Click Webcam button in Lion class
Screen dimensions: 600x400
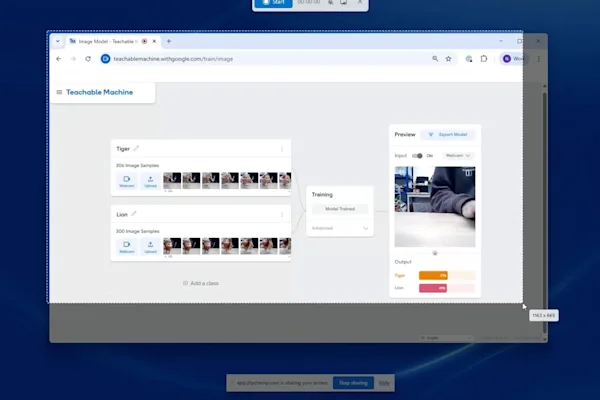click(x=127, y=247)
